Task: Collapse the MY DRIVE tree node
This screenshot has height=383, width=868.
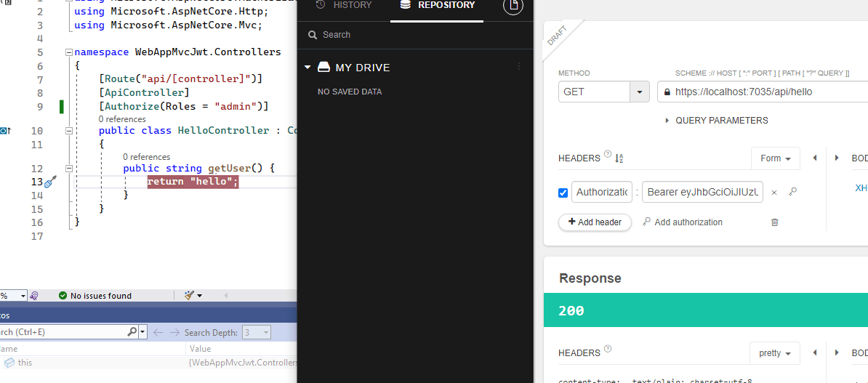Action: (308, 68)
